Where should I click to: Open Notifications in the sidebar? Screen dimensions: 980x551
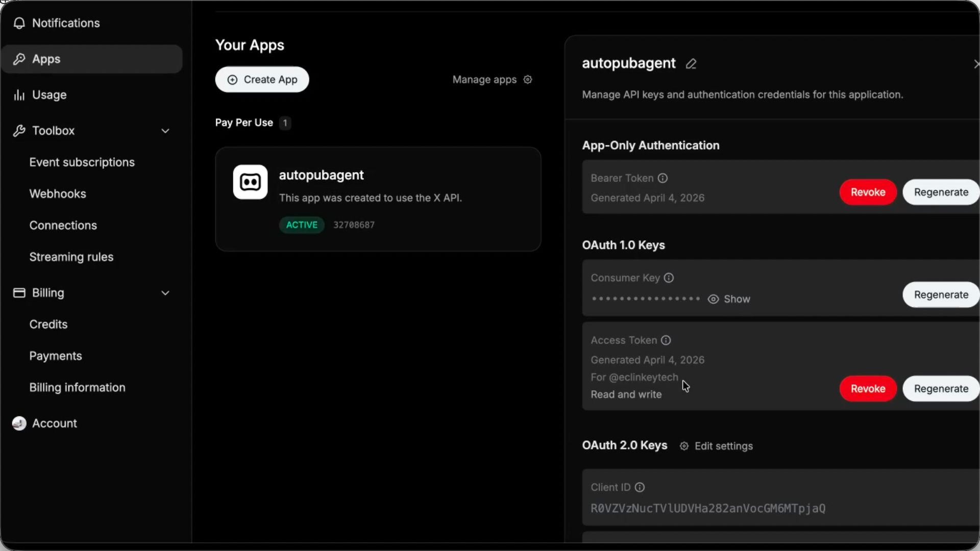(x=92, y=23)
